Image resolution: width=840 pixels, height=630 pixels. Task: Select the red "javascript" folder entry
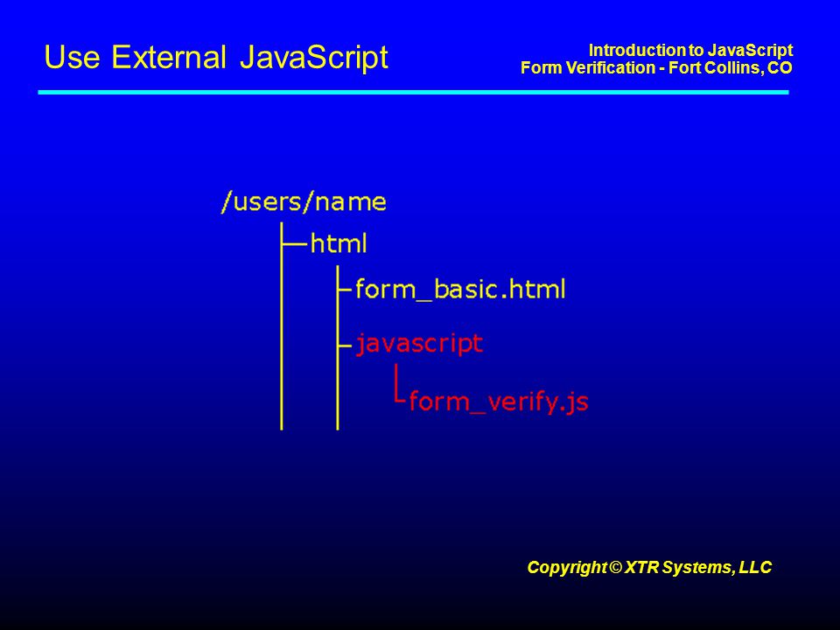pyautogui.click(x=419, y=344)
